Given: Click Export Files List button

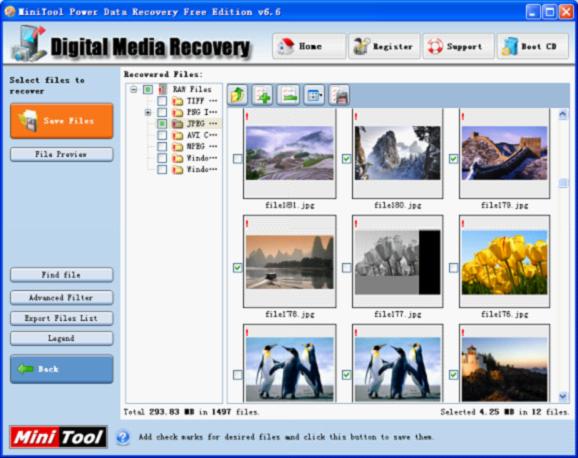Looking at the screenshot, I should [62, 318].
